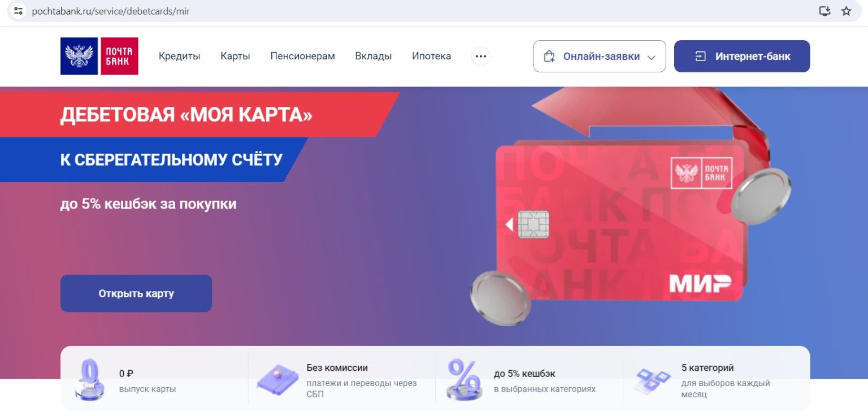The height and width of the screenshot is (416, 868).
Task: Open the Карты menu item
Action: point(235,56)
